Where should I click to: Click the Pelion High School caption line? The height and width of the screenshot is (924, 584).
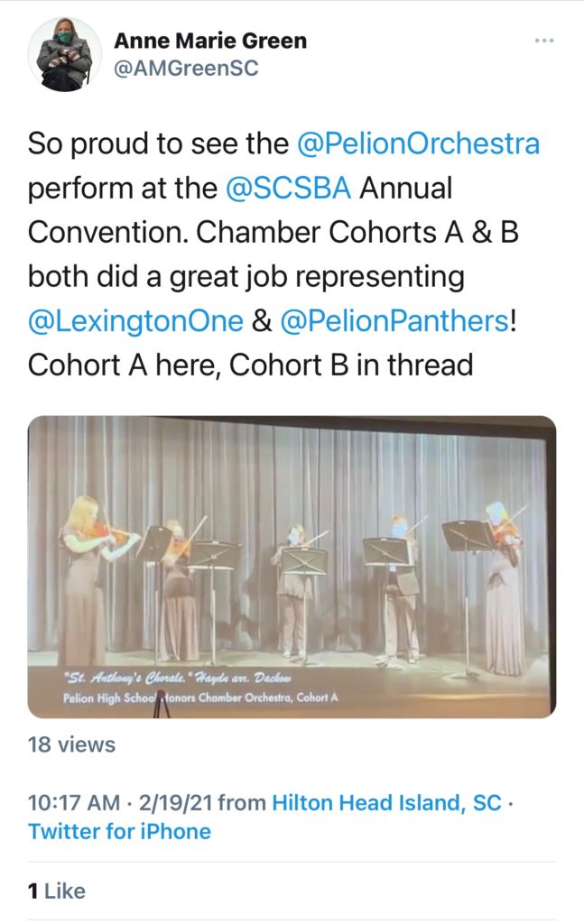pyautogui.click(x=200, y=698)
